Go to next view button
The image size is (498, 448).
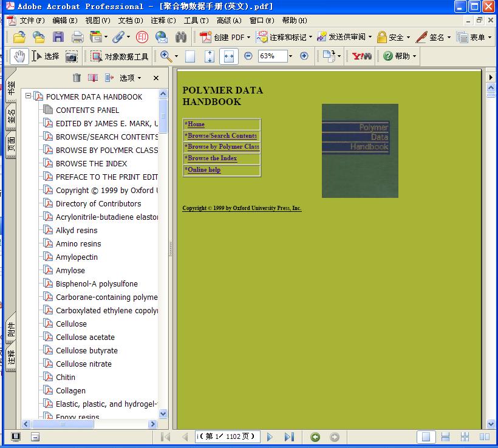pyautogui.click(x=335, y=437)
